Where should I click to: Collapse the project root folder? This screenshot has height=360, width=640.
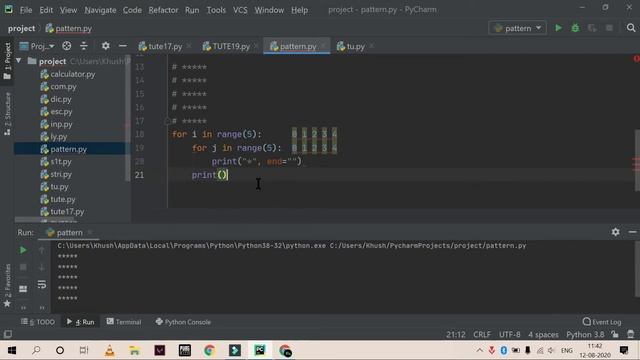point(19,61)
